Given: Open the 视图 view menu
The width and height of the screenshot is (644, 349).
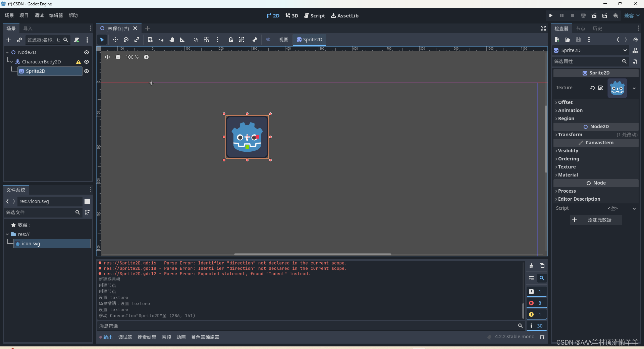Looking at the screenshot, I should pos(284,40).
